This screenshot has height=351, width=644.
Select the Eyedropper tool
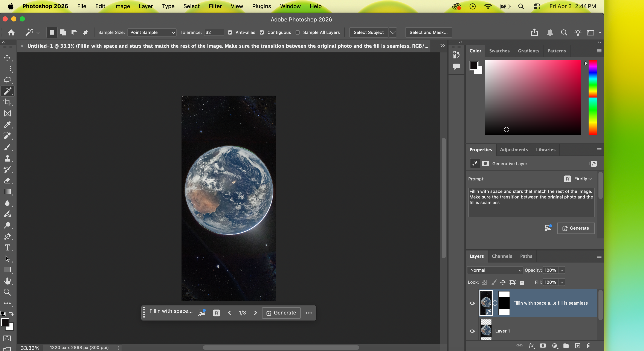[x=7, y=125]
